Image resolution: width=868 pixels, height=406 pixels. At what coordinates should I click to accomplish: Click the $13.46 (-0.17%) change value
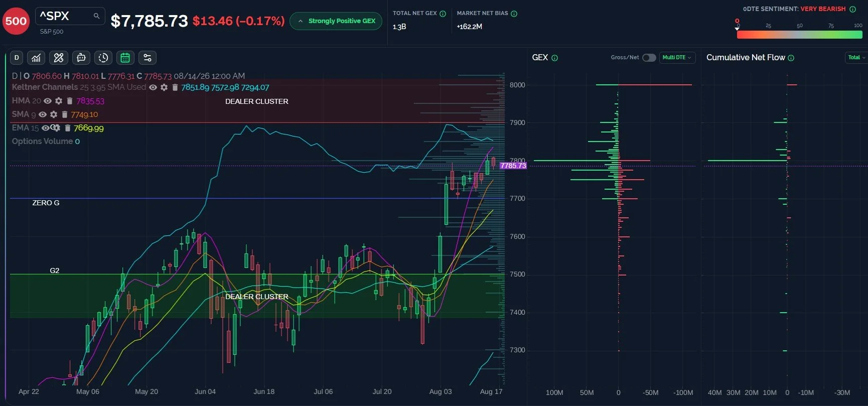[239, 21]
